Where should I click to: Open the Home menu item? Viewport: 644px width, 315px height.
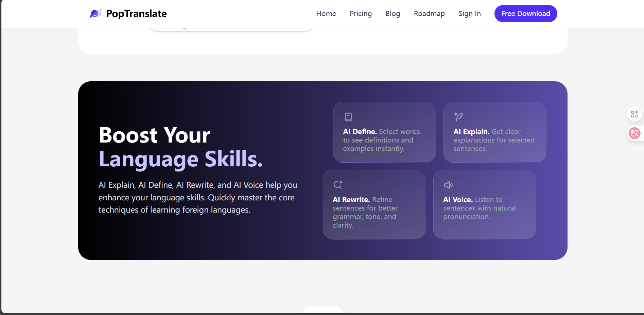pos(326,14)
